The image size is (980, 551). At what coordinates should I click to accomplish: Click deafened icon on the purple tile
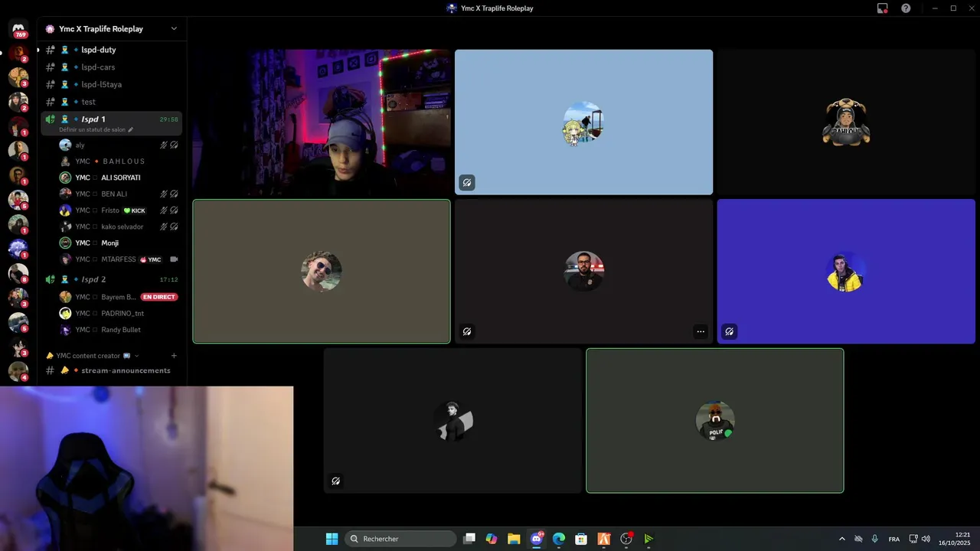(730, 331)
